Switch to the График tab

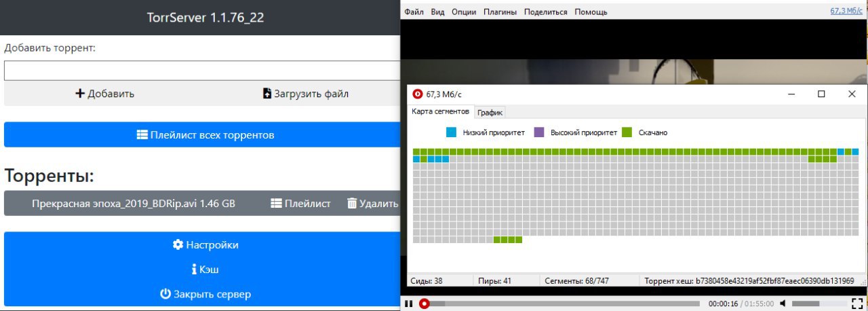pos(490,113)
